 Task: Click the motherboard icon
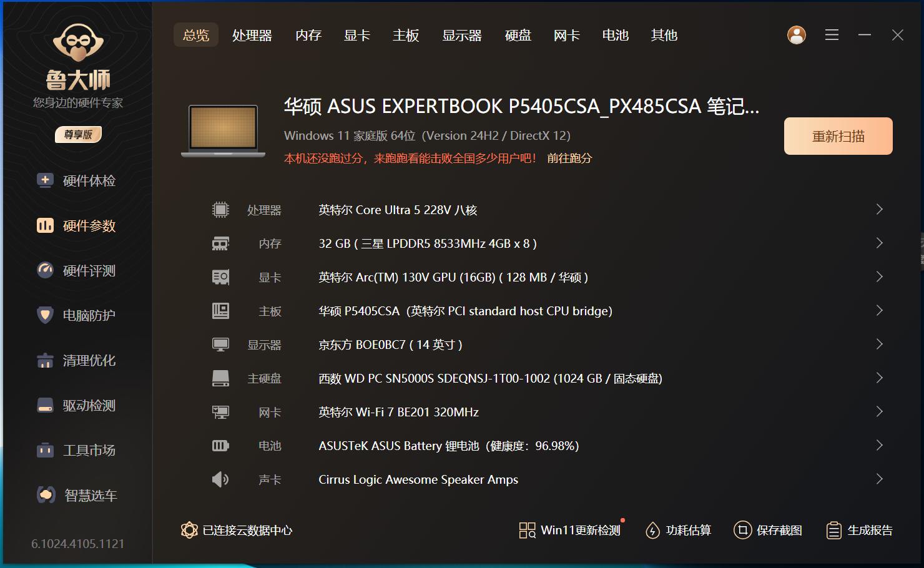pyautogui.click(x=220, y=311)
